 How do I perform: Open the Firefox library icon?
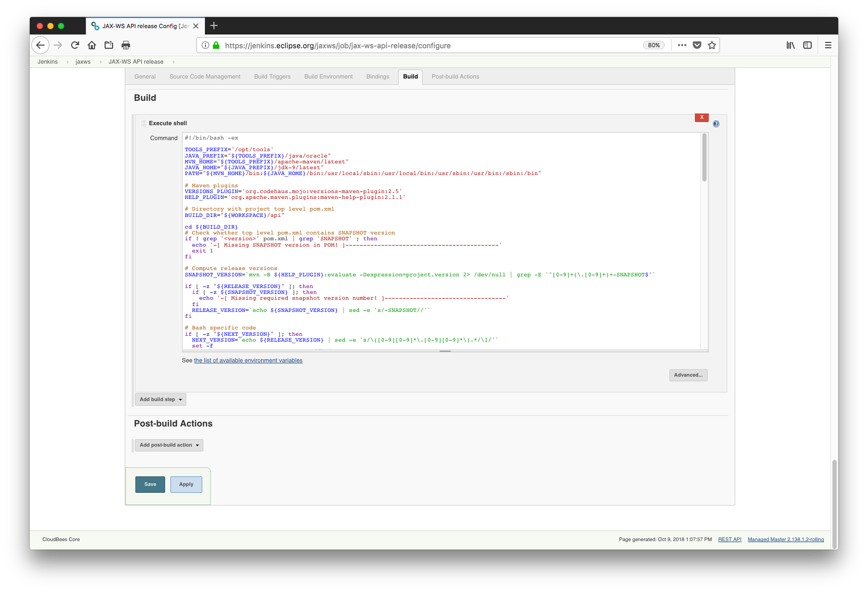pos(790,45)
